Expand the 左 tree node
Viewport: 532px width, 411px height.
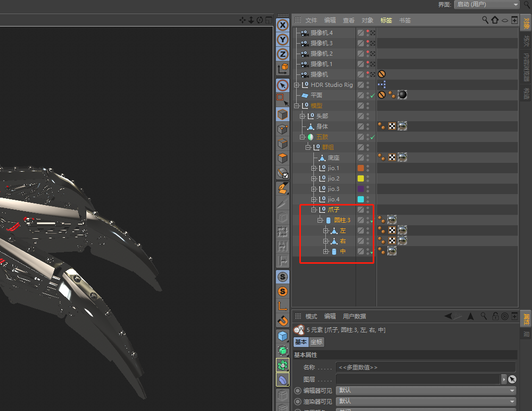coord(326,230)
